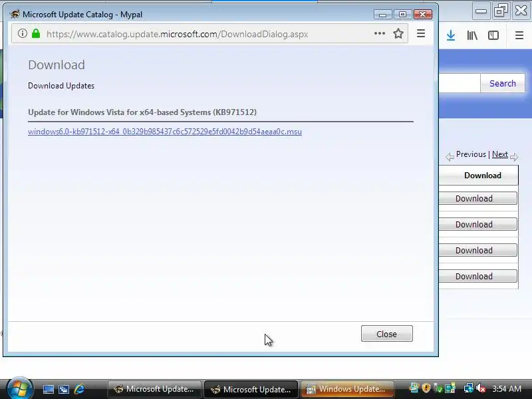Toggle the sidebar icon in the background browser
This screenshot has height=399, width=532.
click(x=493, y=35)
